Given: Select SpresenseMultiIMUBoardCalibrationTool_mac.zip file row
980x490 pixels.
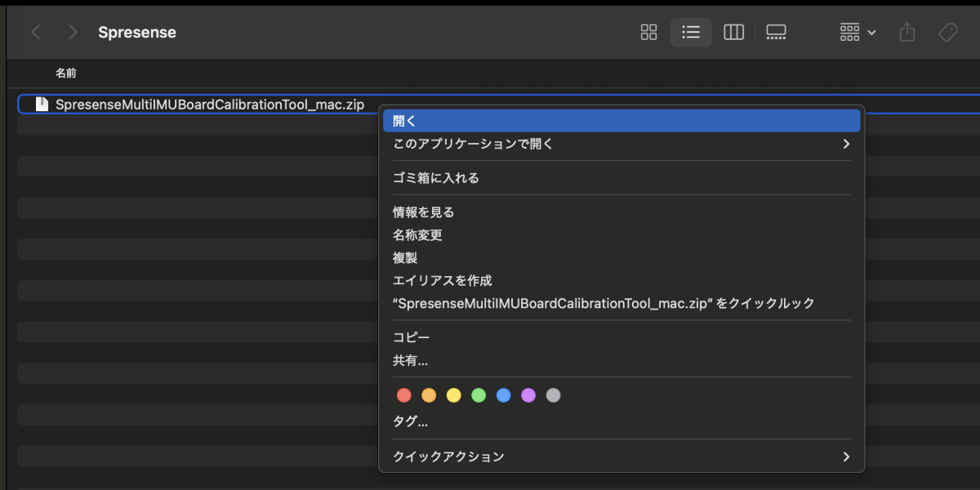Looking at the screenshot, I should coord(209,105).
